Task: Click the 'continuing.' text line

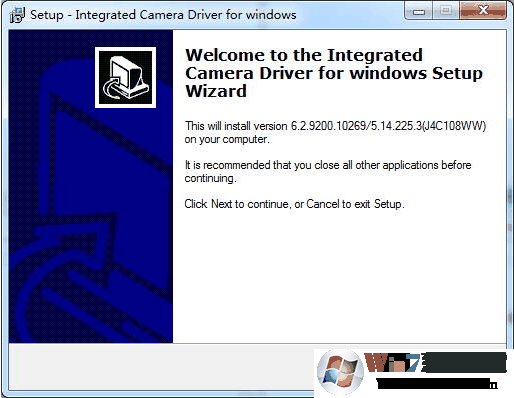Action: (x=210, y=179)
